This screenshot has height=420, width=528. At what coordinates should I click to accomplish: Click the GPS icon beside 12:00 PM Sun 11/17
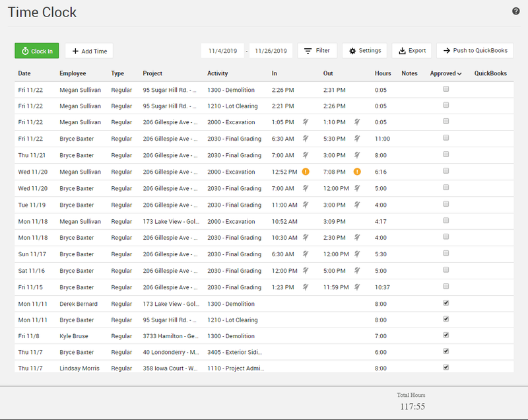357,254
